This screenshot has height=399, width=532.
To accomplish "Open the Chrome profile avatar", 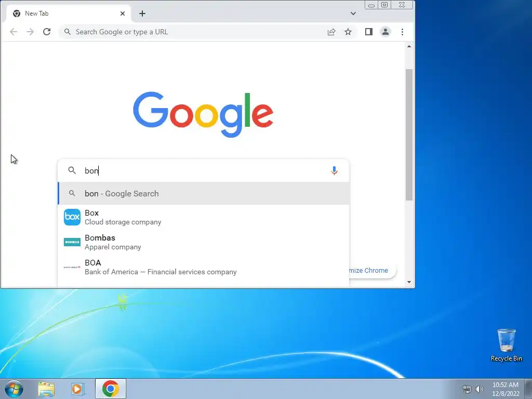I will tap(385, 32).
